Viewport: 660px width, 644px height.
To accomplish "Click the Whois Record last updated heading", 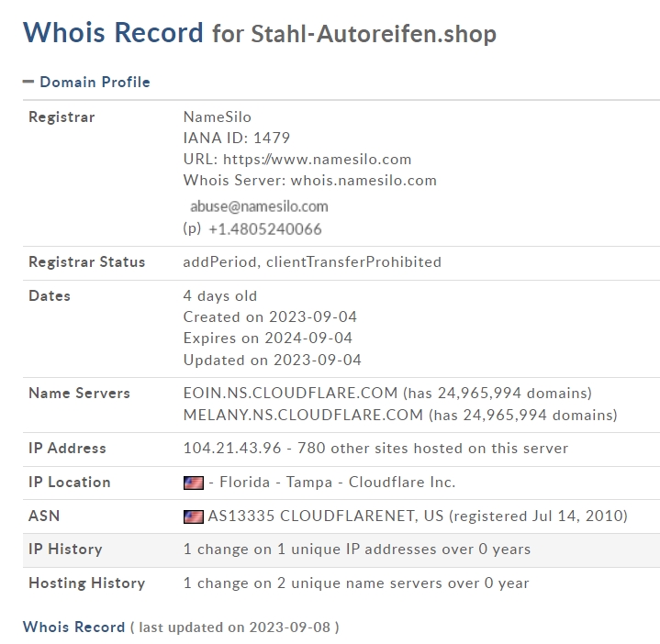I will pos(181,627).
